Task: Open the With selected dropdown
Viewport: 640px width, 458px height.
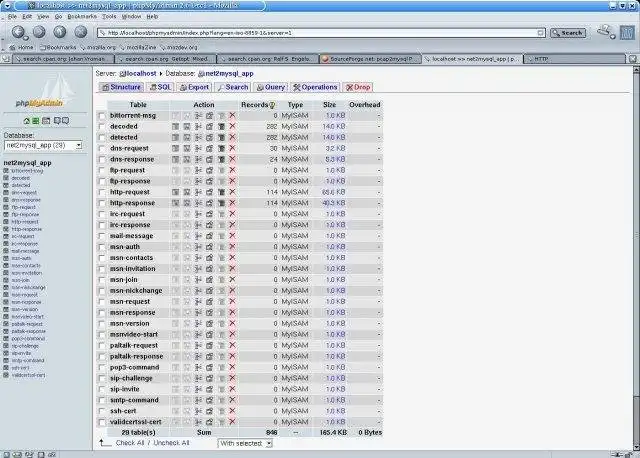Action: (245, 443)
